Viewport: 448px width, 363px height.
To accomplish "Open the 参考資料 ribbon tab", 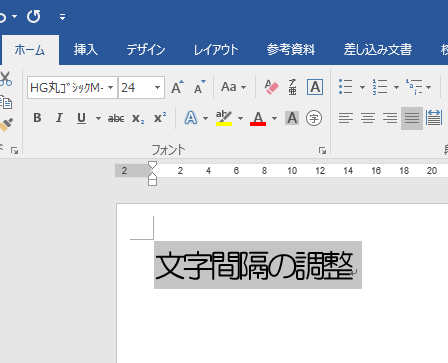I will click(x=291, y=50).
